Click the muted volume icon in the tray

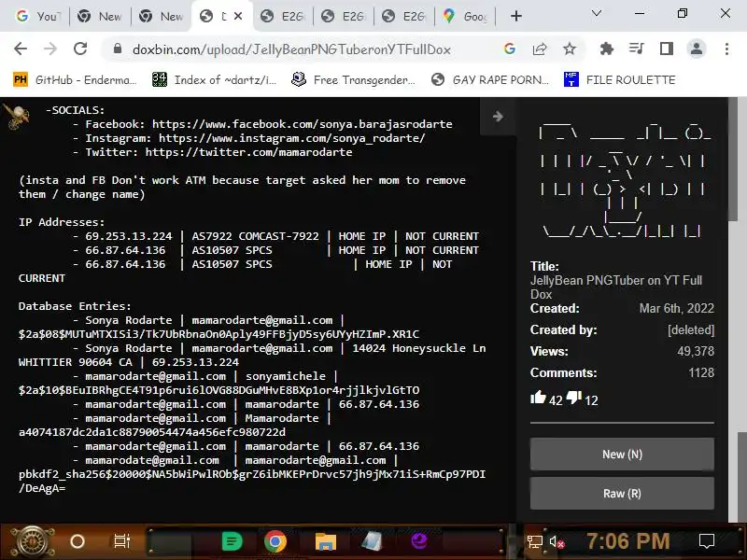coord(557,542)
